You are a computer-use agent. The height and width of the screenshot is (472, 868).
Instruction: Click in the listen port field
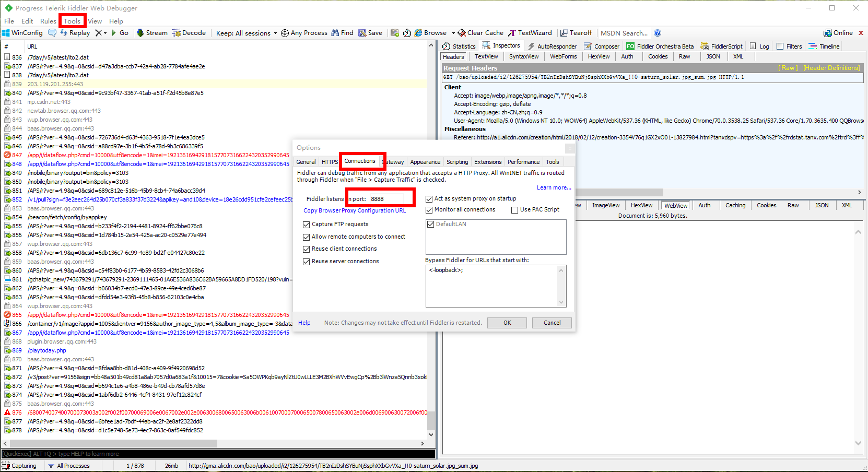coord(386,199)
